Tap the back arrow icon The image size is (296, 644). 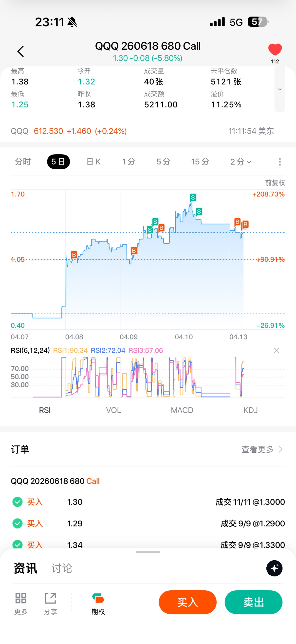(x=21, y=51)
